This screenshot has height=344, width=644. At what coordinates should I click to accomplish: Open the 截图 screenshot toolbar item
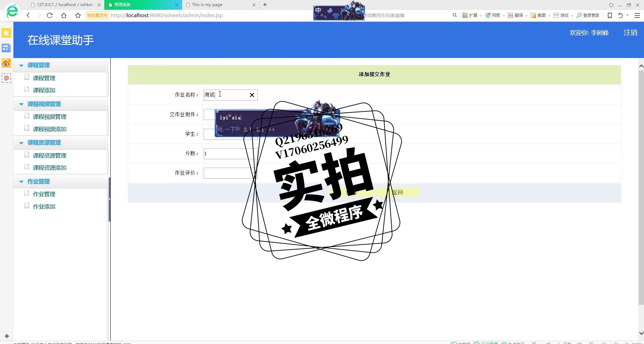[538, 15]
